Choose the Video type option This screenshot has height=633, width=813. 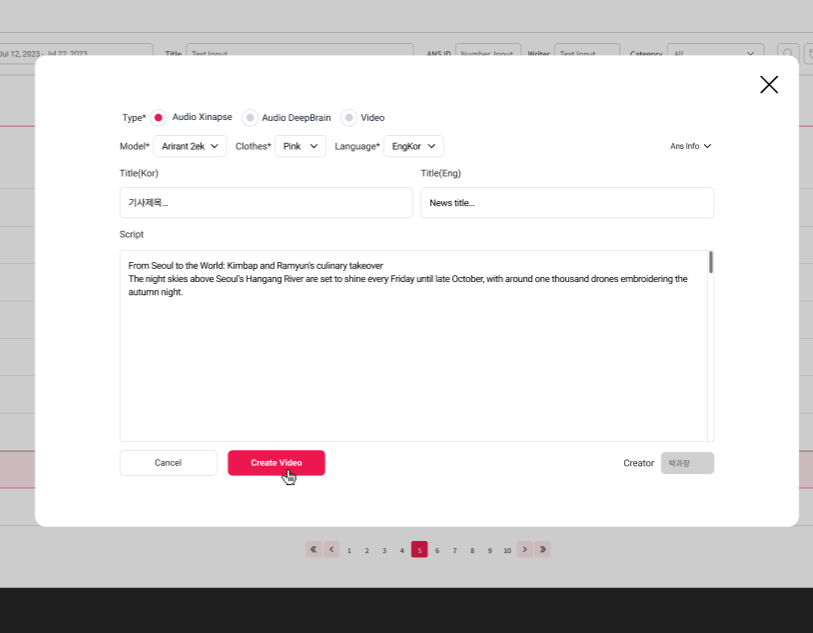[349, 118]
